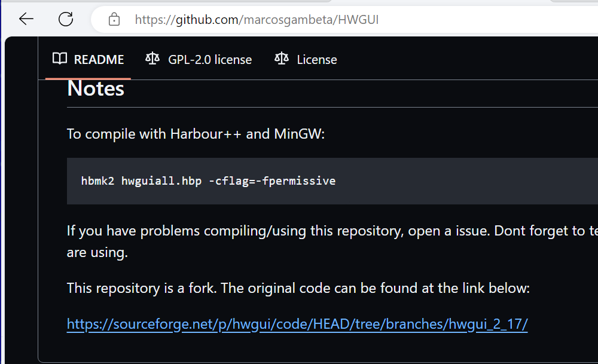Click the browser back arrow
The width and height of the screenshot is (598, 364).
click(x=26, y=20)
